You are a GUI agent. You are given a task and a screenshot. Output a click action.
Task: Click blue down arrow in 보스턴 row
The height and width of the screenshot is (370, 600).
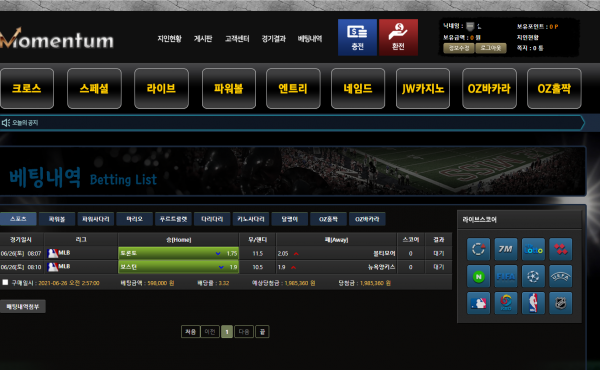pos(221,267)
